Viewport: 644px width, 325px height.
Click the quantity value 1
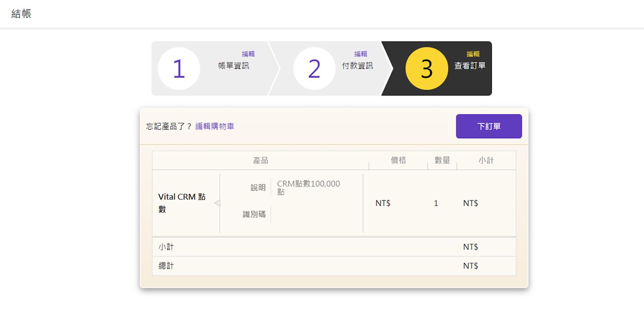tap(436, 203)
